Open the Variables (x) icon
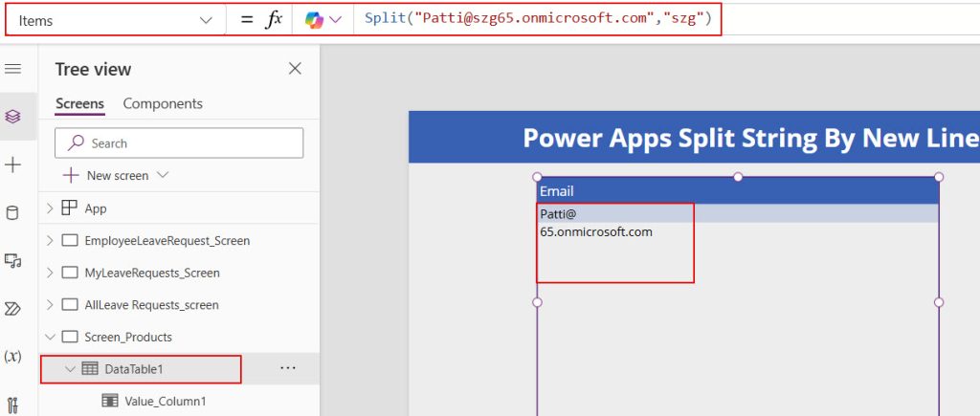This screenshot has height=416, width=980. 12,356
